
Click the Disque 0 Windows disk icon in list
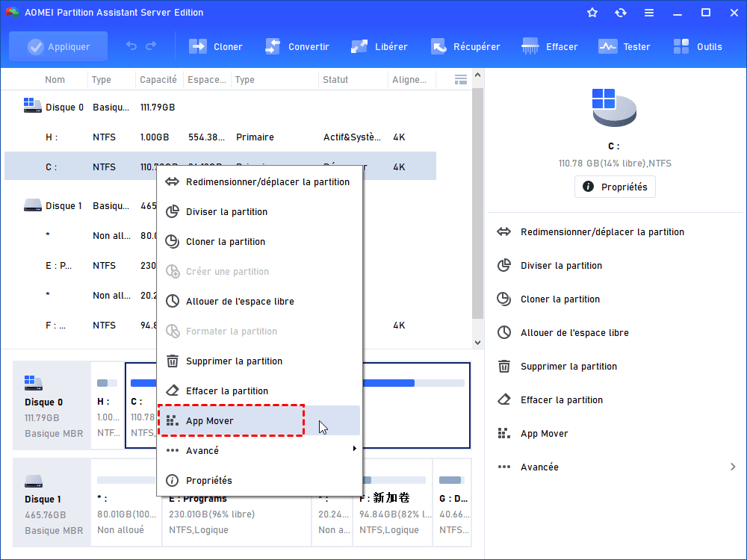click(x=32, y=105)
